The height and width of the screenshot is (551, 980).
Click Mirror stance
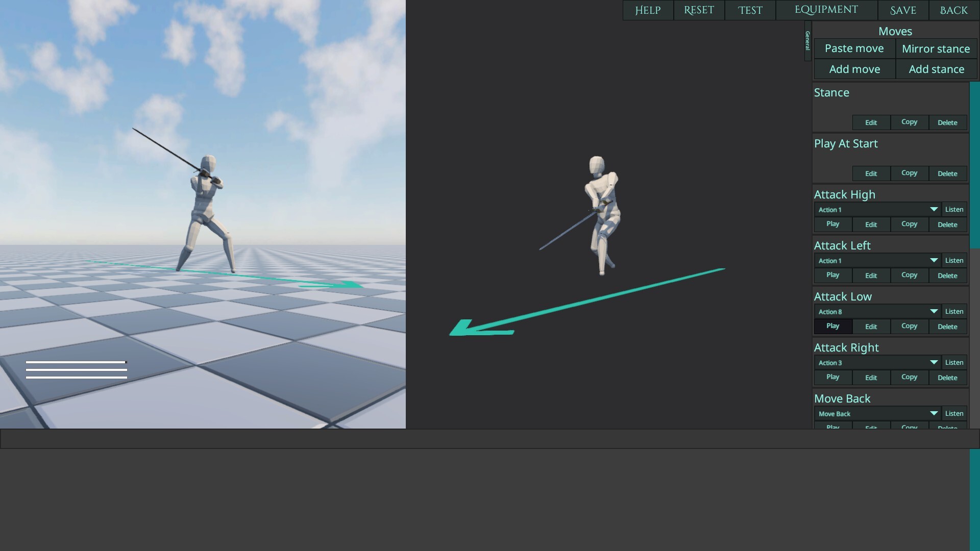[x=936, y=48]
